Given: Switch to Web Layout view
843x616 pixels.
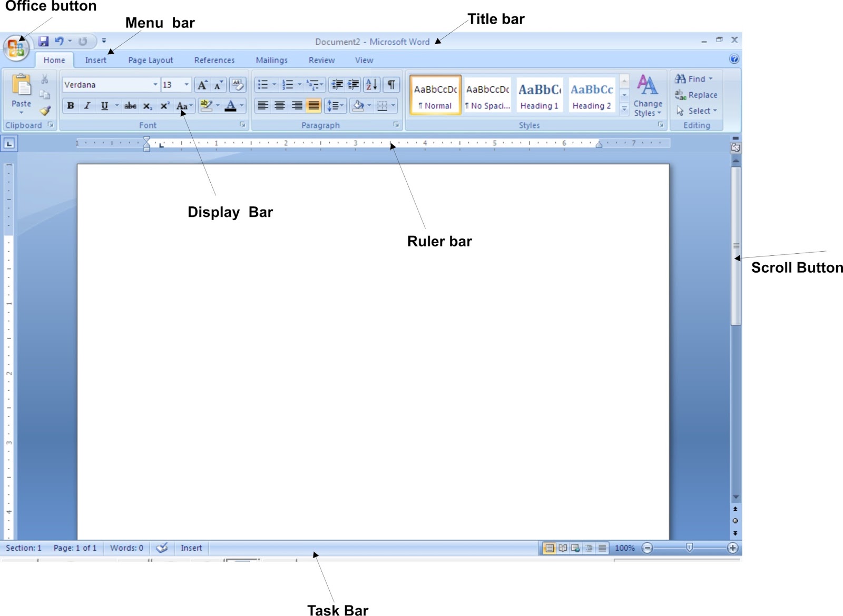Looking at the screenshot, I should coord(576,548).
